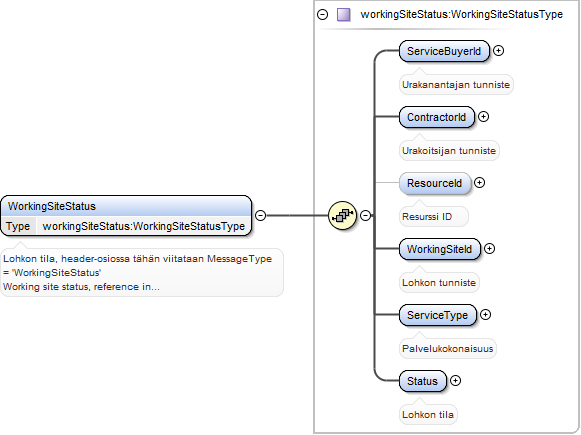
Task: Select the ContractorId element node
Action: click(436, 117)
